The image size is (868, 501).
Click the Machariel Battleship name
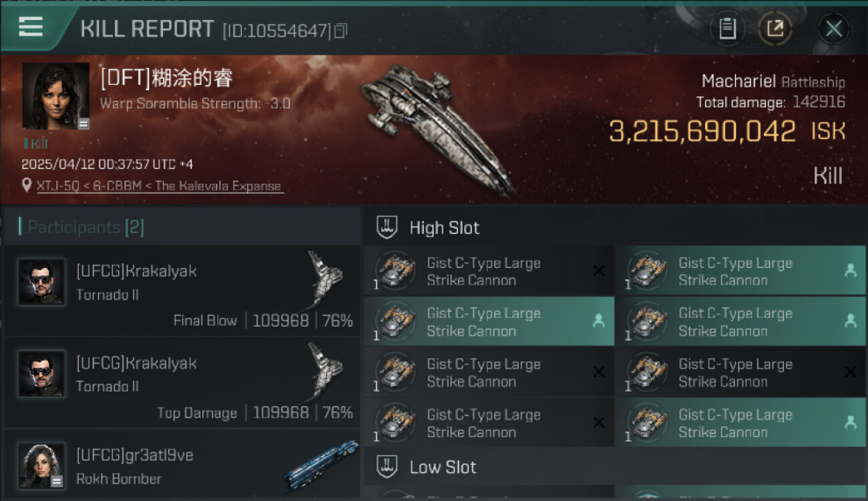[773, 82]
